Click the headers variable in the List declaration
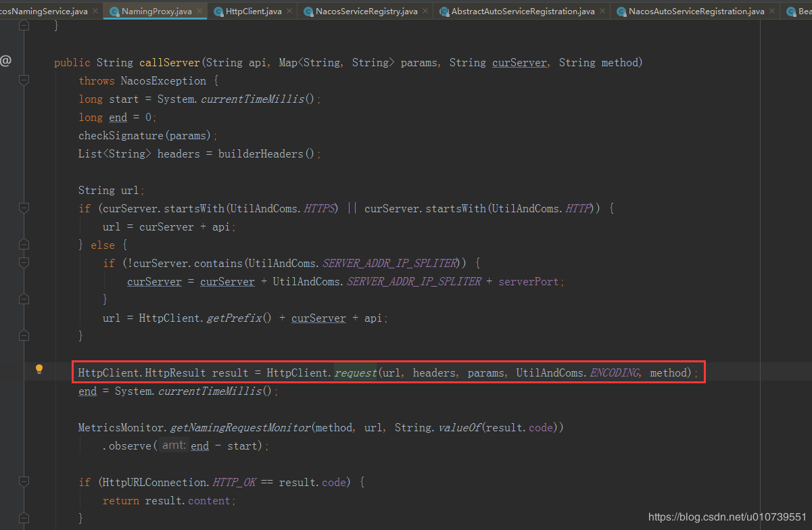Viewport: 812px width, 530px height. [178, 153]
